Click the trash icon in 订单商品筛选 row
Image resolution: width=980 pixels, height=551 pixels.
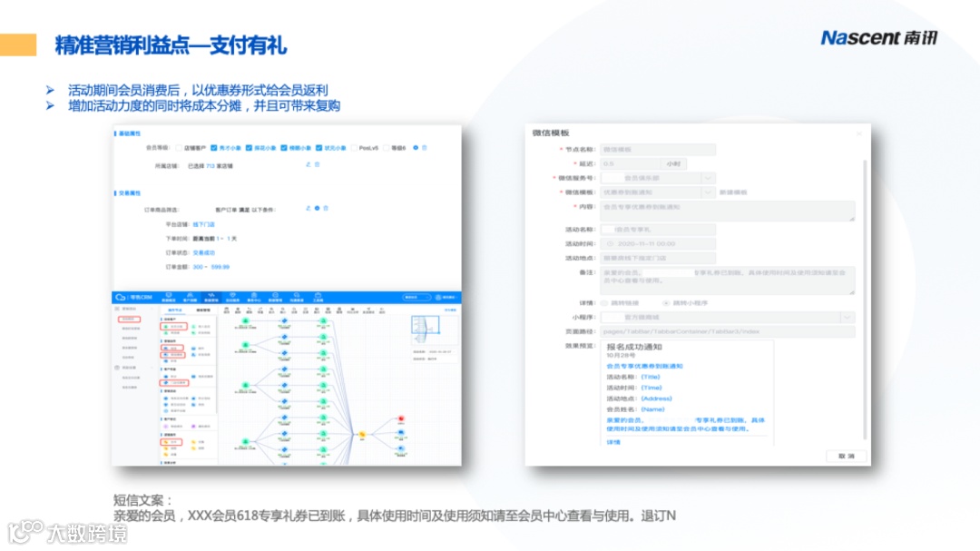coord(326,208)
